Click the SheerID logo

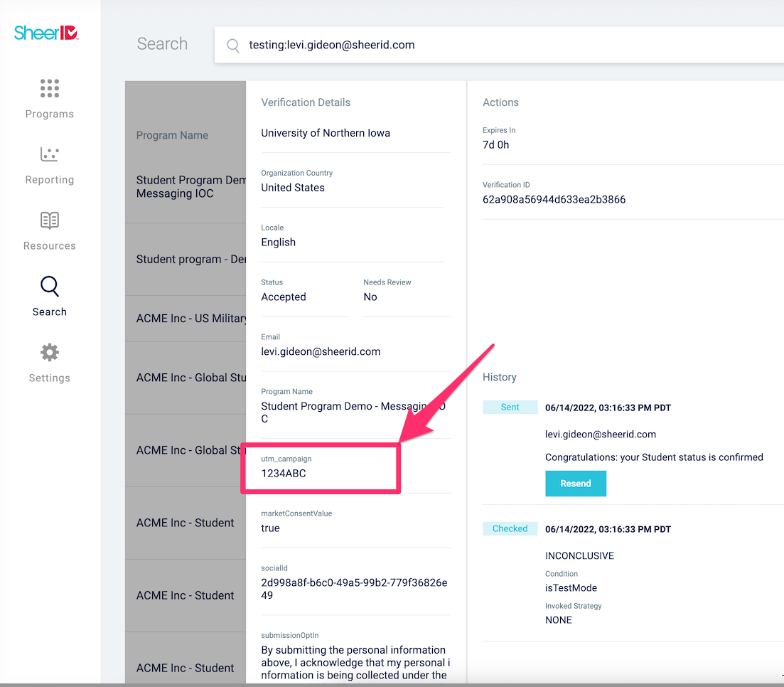(x=46, y=33)
